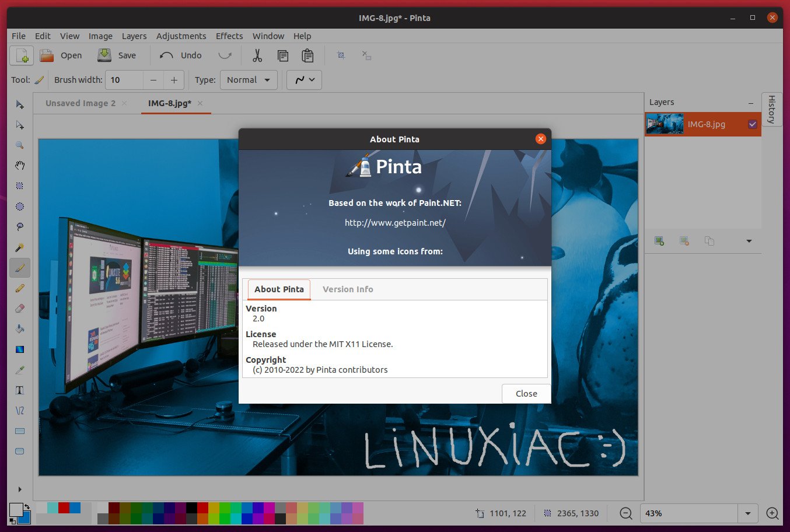Image resolution: width=790 pixels, height=532 pixels.
Task: Click the Deselect All toolbar icon
Action: (366, 55)
